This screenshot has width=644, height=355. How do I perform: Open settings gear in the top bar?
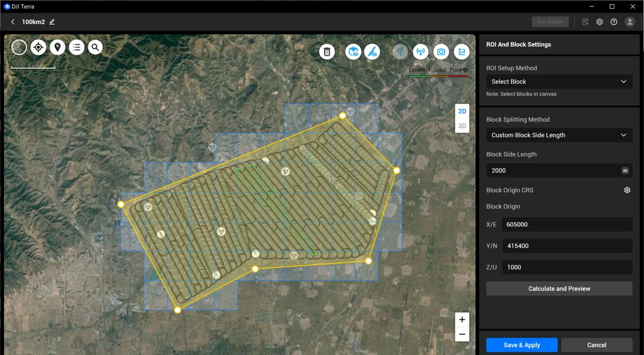point(599,22)
